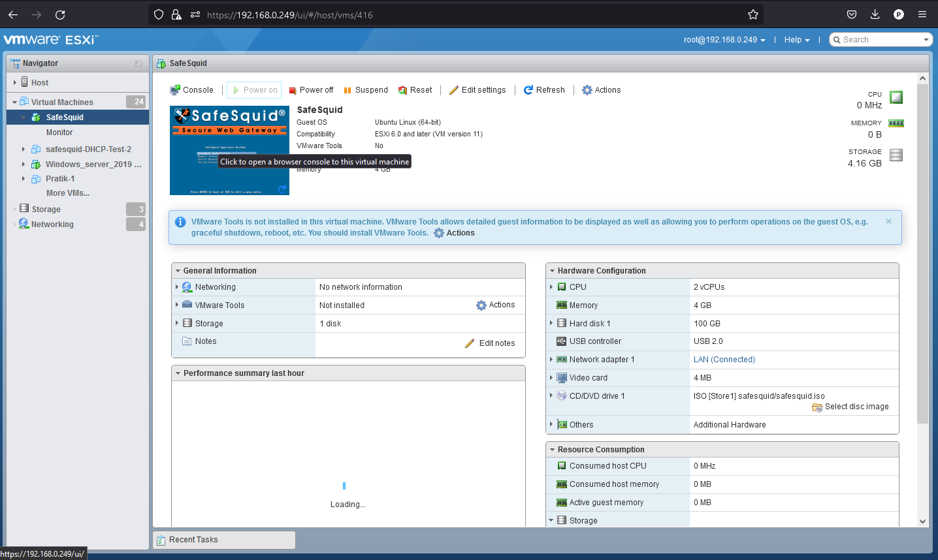Screen dimensions: 938x560
Task: Expand the Others hardware row
Action: [551, 424]
